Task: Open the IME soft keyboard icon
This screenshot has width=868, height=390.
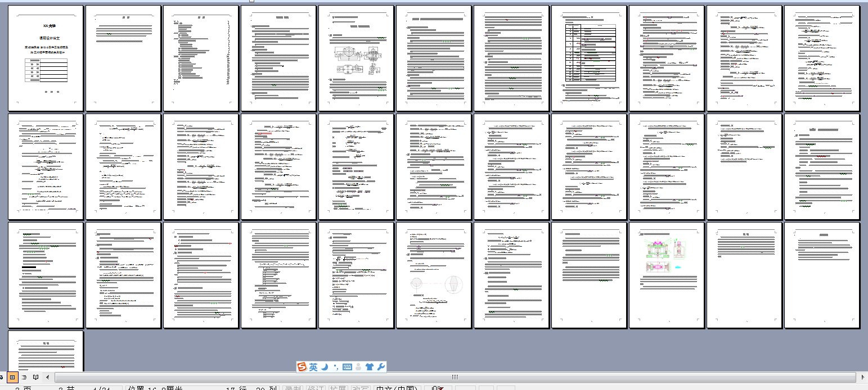Action: (347, 367)
